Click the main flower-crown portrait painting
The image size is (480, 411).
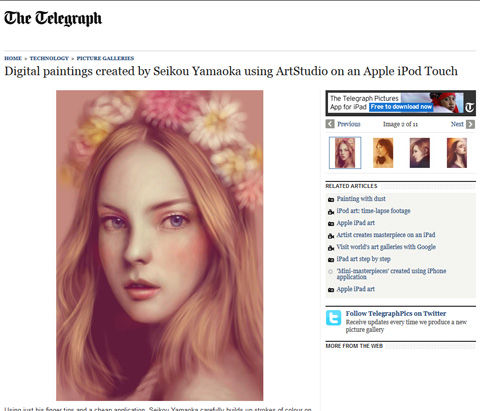[160, 245]
